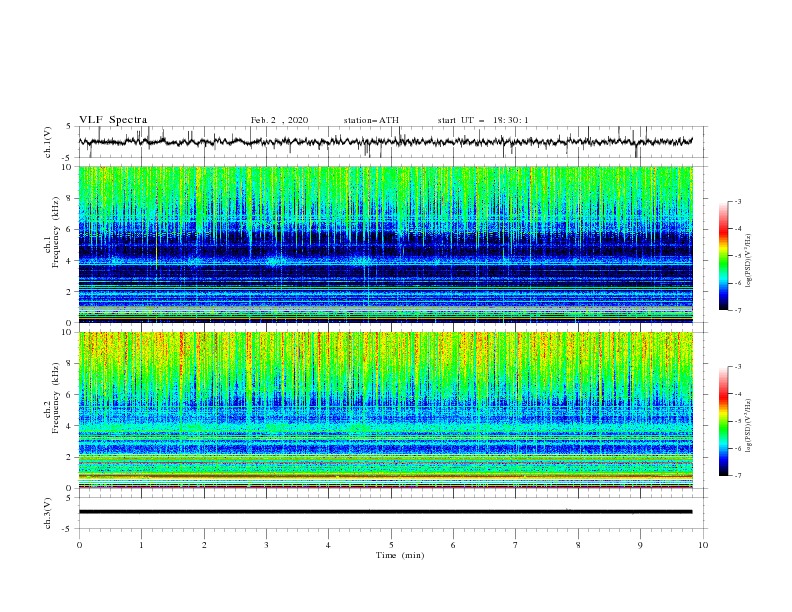
Task: Click the "-7" tick on ch.1 colorbar
Action: (738, 310)
